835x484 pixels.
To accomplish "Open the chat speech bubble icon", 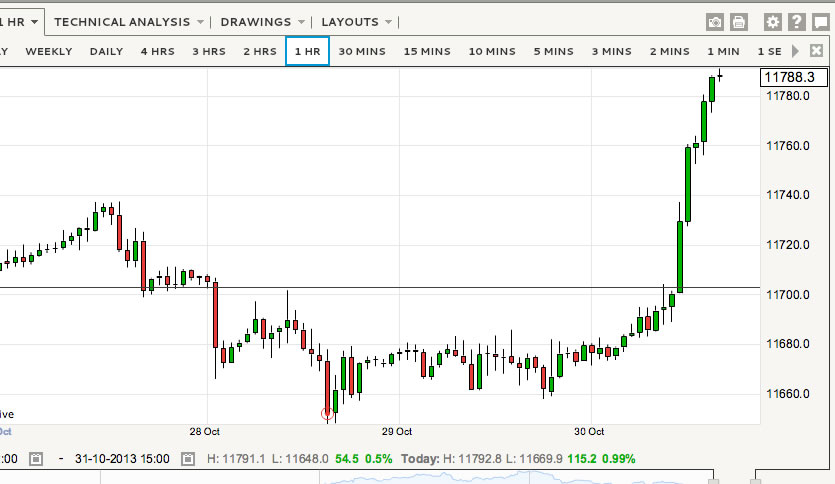I will (820, 22).
